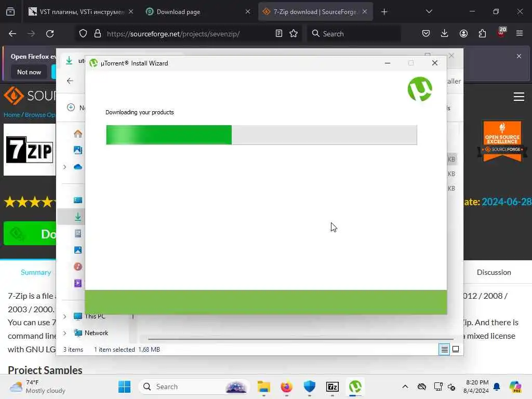Dismiss the Firefox notification bar
This screenshot has width=532, height=399.
519,56
